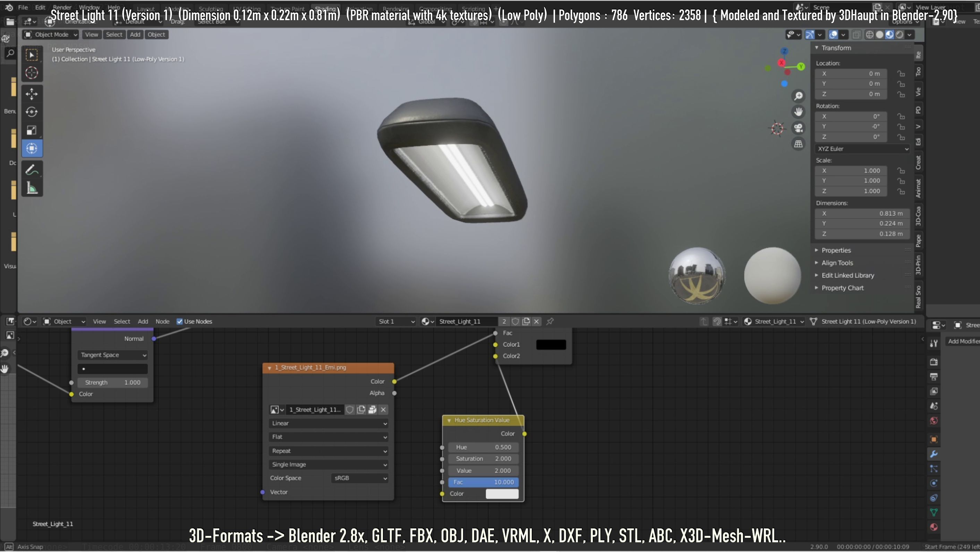
Task: Click the white Color swatch in Hue Saturation node
Action: tap(502, 494)
